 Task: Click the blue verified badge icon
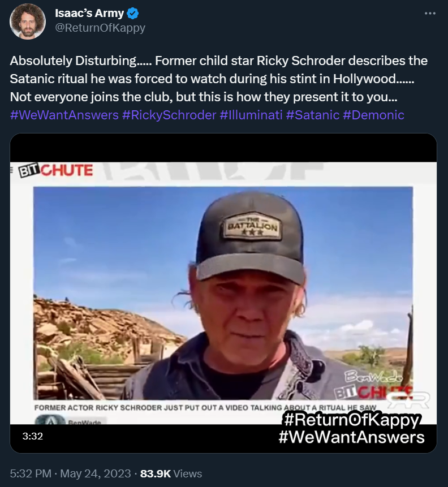(x=133, y=14)
